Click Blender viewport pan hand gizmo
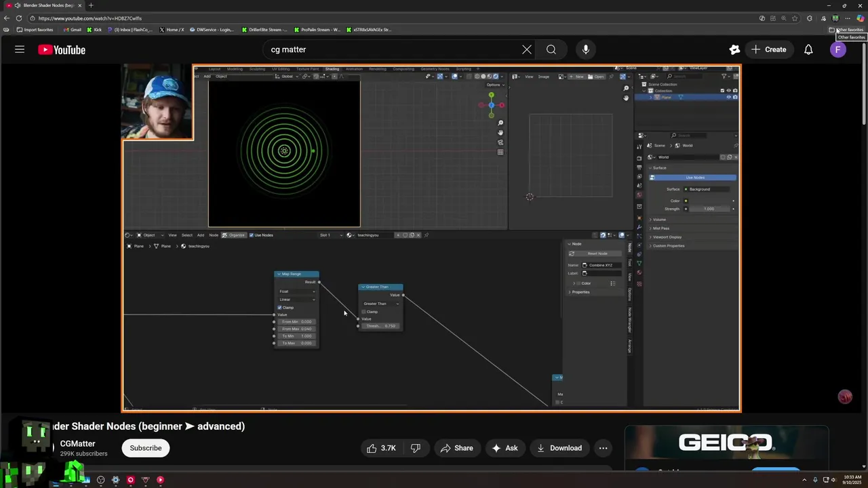 click(x=500, y=133)
